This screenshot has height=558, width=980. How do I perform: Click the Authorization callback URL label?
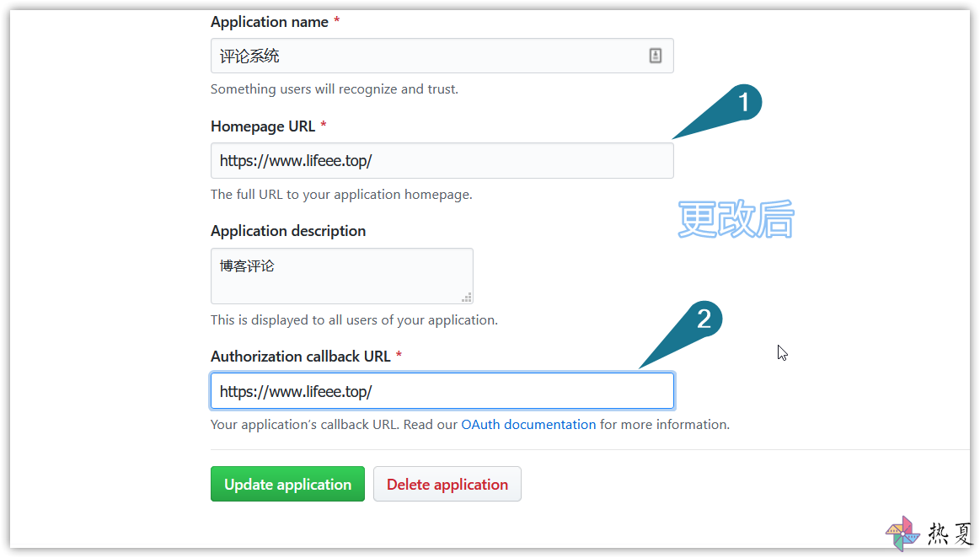pyautogui.click(x=301, y=357)
